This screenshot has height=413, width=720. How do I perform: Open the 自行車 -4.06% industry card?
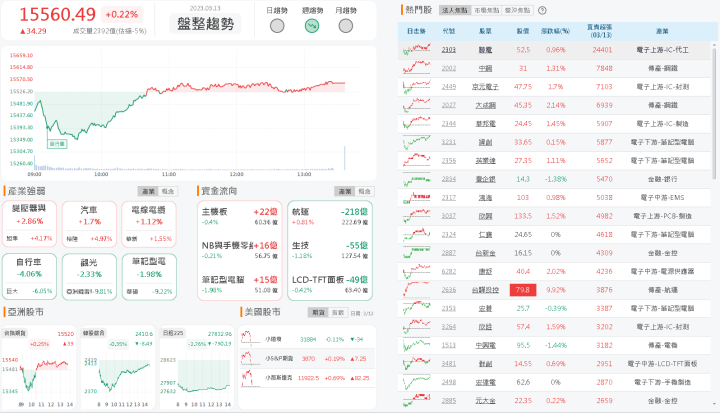coord(29,277)
